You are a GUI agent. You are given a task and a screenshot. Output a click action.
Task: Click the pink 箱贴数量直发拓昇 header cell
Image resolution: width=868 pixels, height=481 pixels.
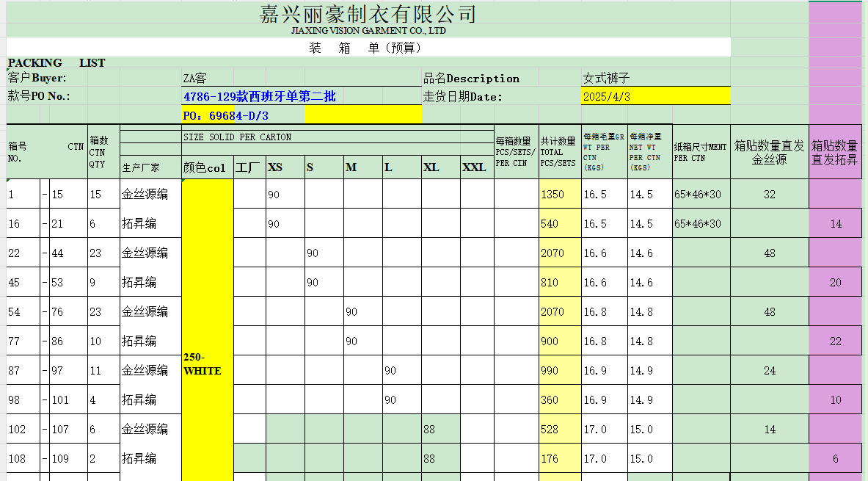tap(835, 152)
